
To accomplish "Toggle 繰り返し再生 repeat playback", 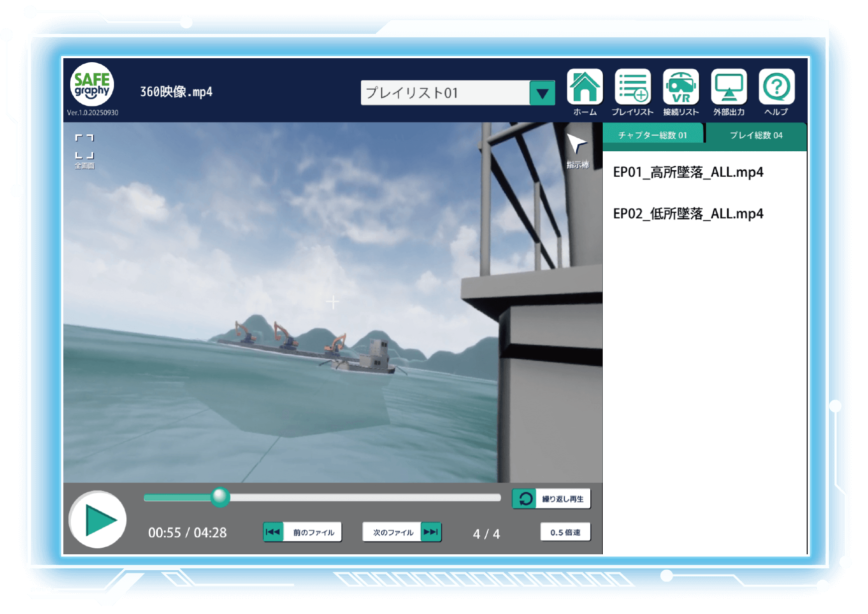I will 551,499.
